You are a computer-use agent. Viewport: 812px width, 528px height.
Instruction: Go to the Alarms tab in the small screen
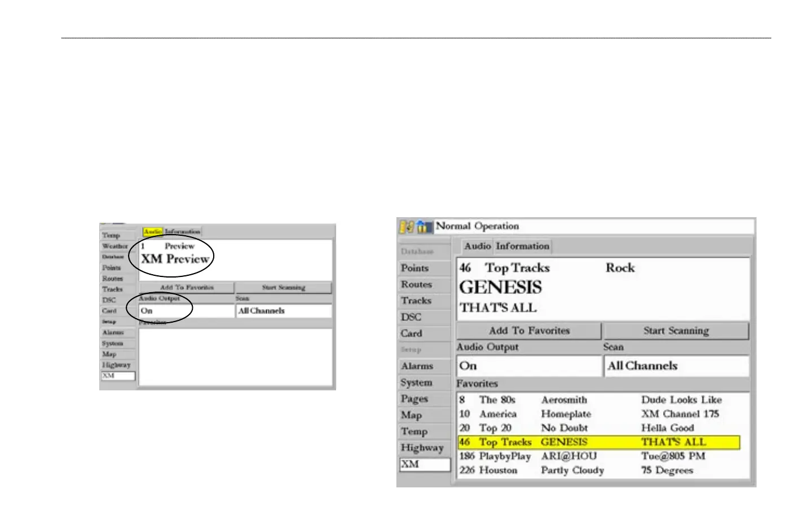[x=118, y=333]
